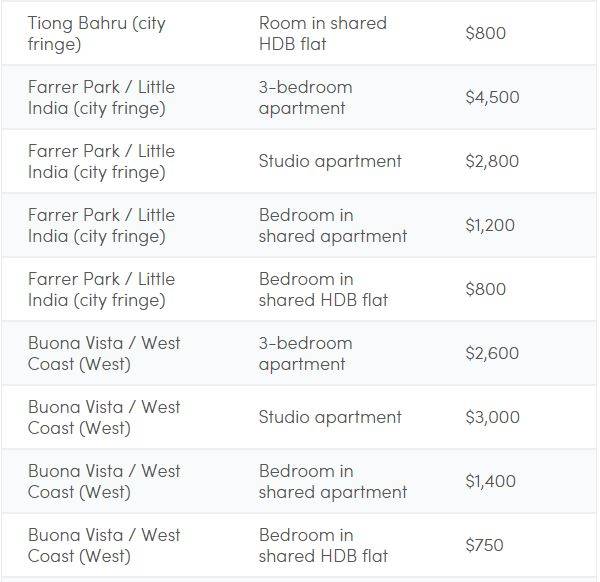The image size is (600, 582).
Task: Select Buona Vista location in the $750 row
Action: [x=104, y=545]
